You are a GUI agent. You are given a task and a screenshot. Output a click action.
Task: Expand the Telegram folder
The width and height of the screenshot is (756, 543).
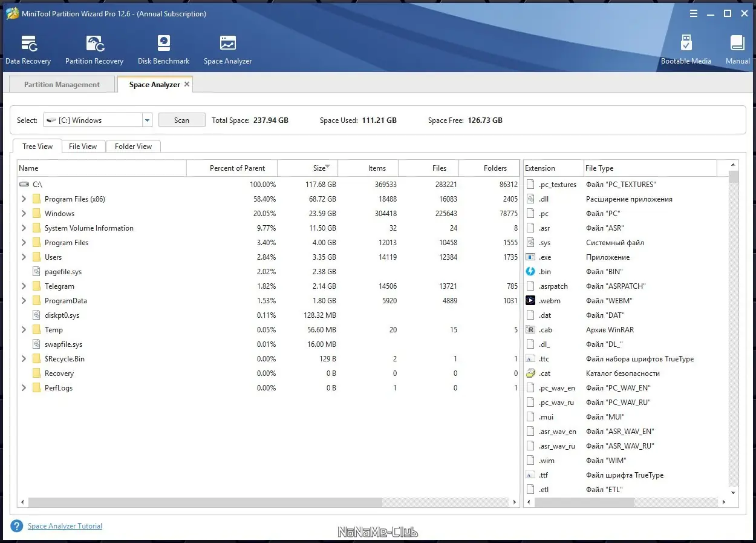tap(24, 286)
